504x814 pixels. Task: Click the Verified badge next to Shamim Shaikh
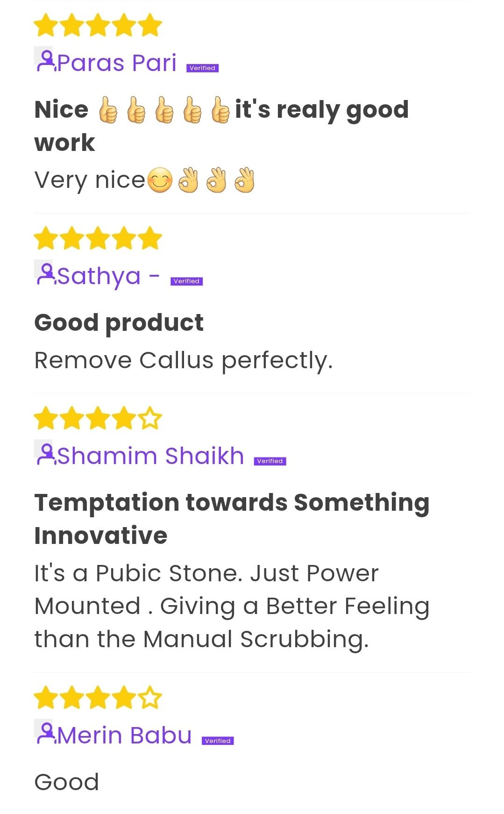pyautogui.click(x=270, y=461)
